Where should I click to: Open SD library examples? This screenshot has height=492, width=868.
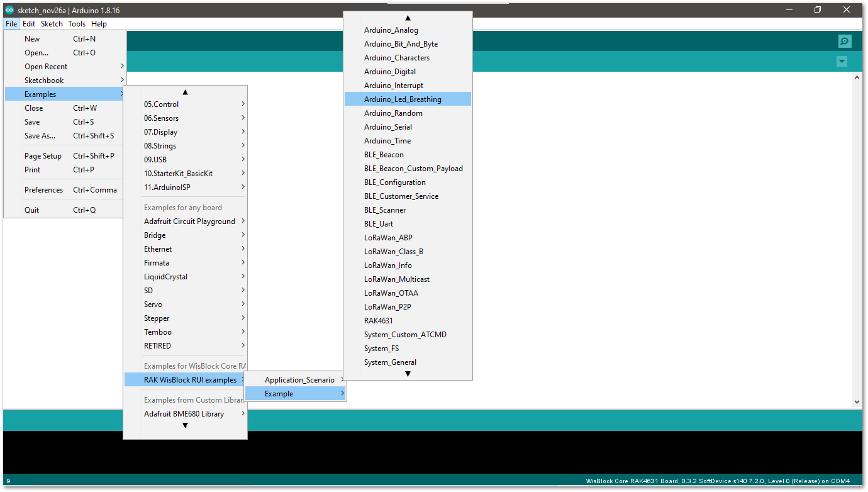[x=185, y=291]
